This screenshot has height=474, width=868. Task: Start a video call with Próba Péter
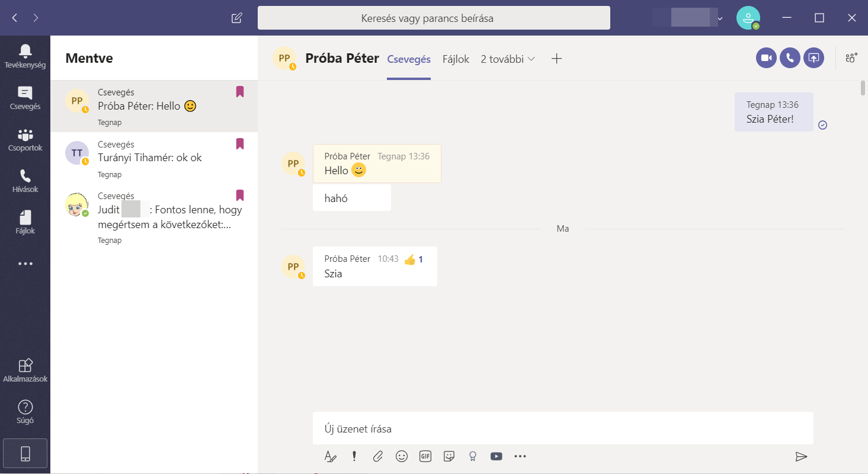[766, 58]
